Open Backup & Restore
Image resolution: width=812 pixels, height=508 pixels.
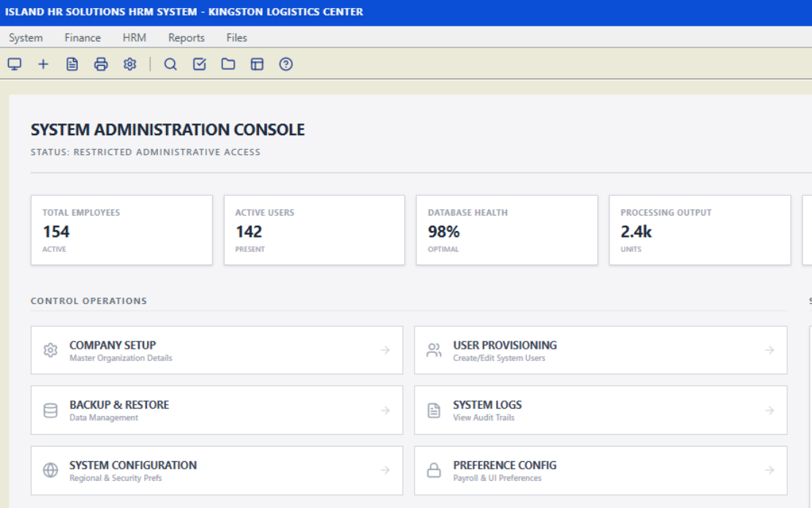tap(217, 410)
